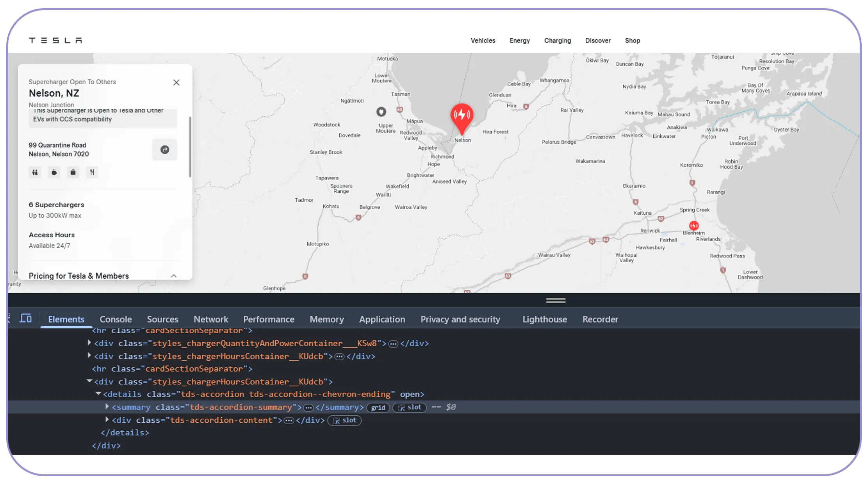Image resolution: width=868 pixels, height=484 pixels.
Task: Select the restaurants amenity icon
Action: point(92,172)
